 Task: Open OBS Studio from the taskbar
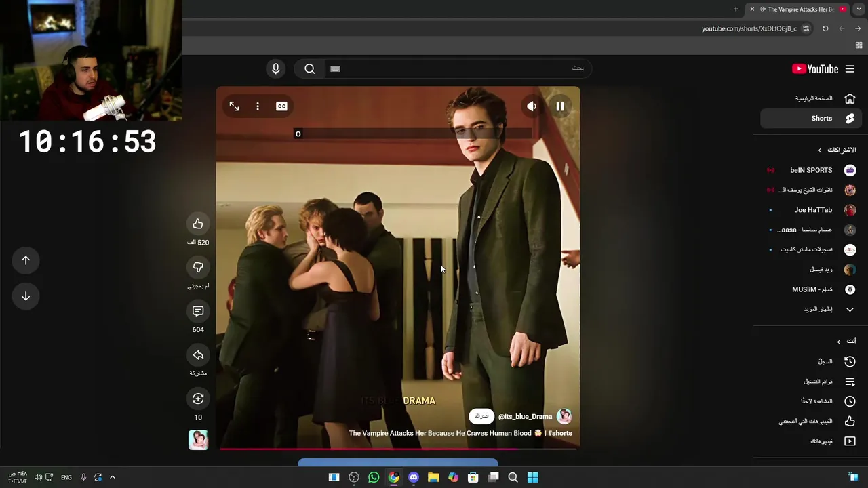(x=354, y=477)
